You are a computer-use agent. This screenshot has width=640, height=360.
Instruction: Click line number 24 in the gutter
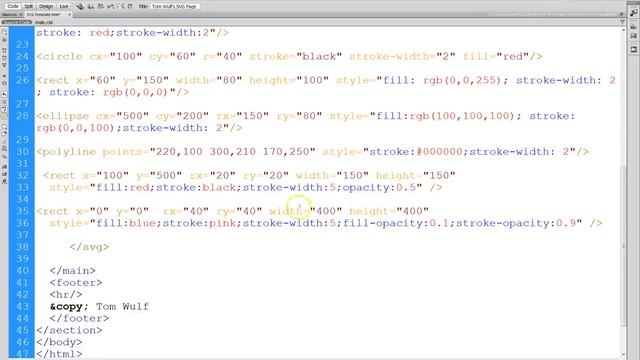point(22,56)
